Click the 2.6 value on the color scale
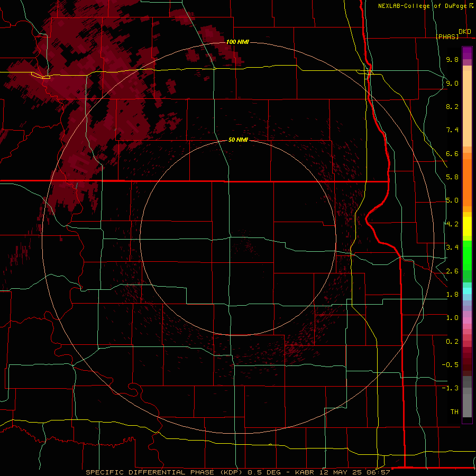The width and height of the screenshot is (476, 476). pyautogui.click(x=452, y=271)
